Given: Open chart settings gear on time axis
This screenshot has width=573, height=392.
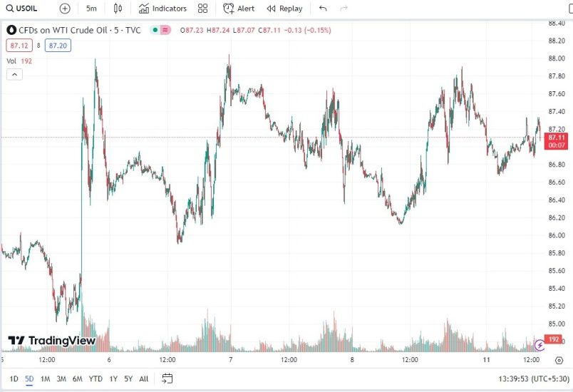Looking at the screenshot, I should point(558,361).
